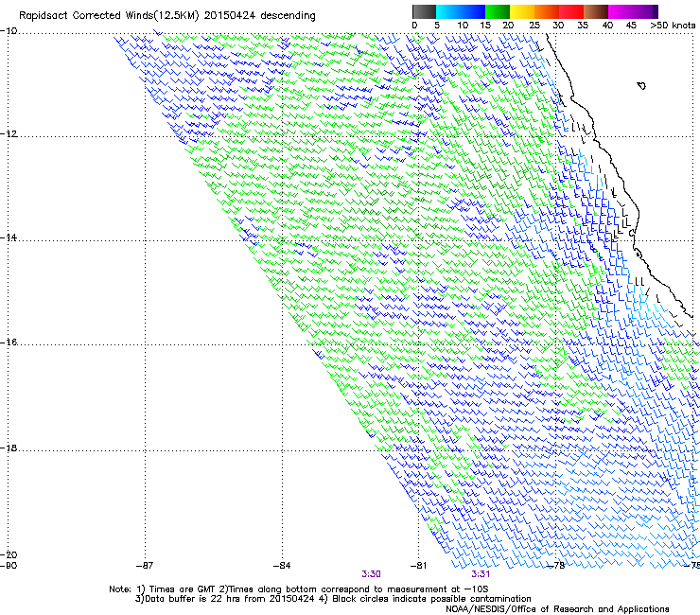Click the purple time label '3:30'
This screenshot has width=700, height=615.
click(371, 574)
